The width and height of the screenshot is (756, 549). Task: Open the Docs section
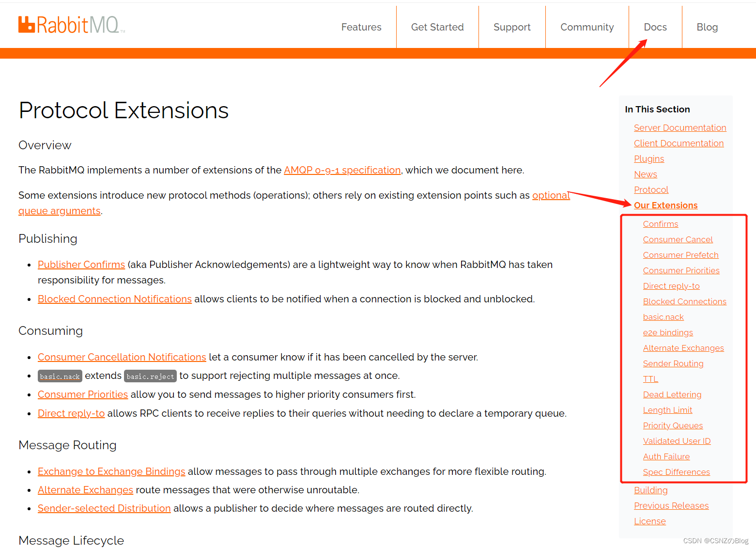click(x=655, y=27)
